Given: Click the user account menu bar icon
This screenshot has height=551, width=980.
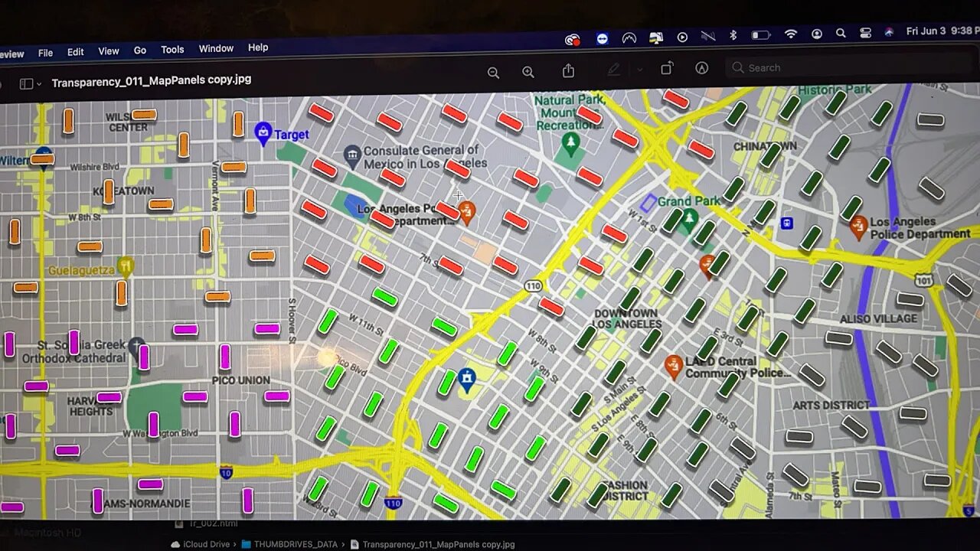Looking at the screenshot, I should 817,34.
